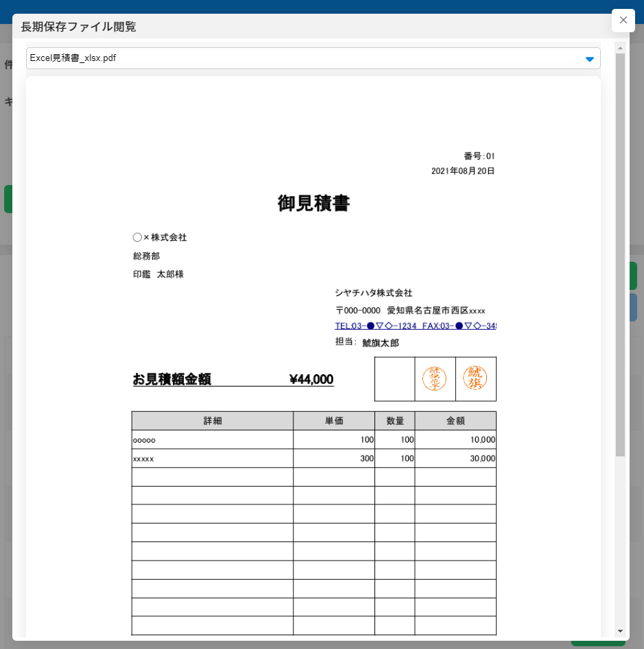Click the right orange seal stamp
The image size is (644, 649).
point(475,378)
